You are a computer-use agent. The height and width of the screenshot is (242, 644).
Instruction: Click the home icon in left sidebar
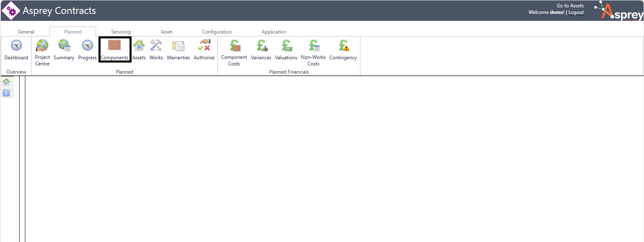6,82
